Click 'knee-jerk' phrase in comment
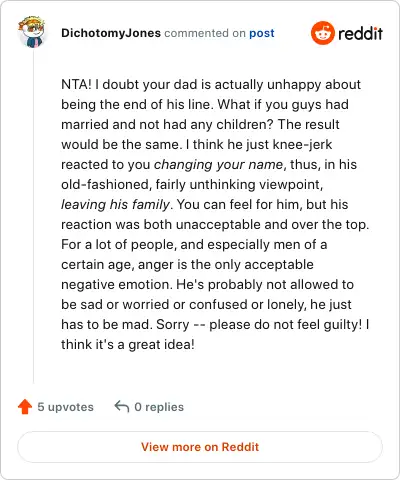Screen dimensions: 400x480 click(302, 145)
